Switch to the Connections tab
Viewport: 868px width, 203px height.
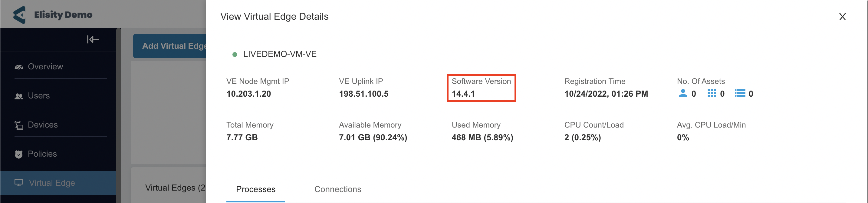tap(338, 189)
